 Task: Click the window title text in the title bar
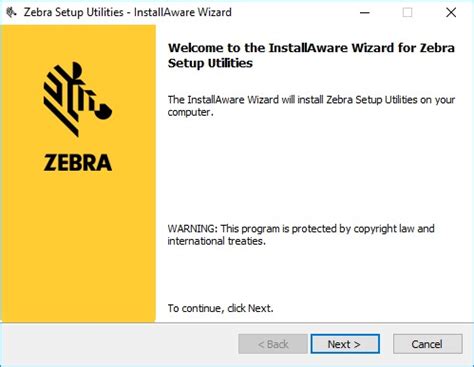coord(128,12)
